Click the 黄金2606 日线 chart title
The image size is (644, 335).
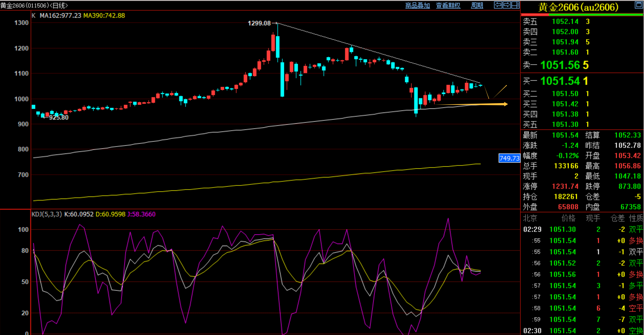(34, 5)
